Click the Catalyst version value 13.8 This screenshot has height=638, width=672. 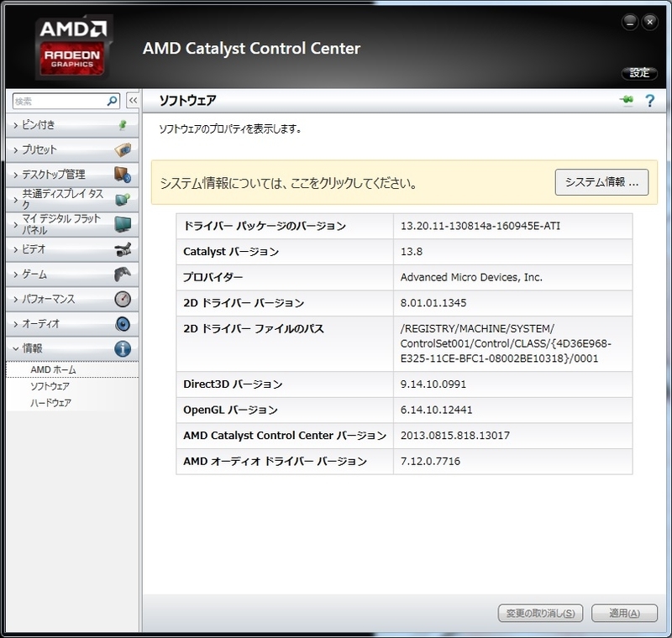(412, 251)
